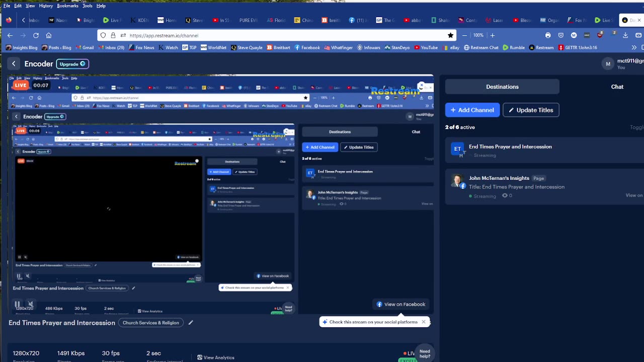Image resolution: width=644 pixels, height=362 pixels.
Task: Click the viewers eye icon showing 0
Action: point(505,196)
